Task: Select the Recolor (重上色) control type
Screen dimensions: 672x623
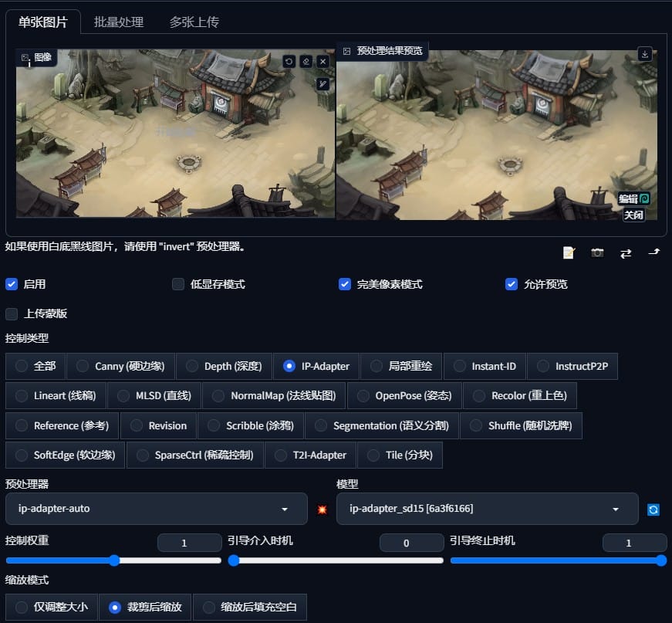Action: pyautogui.click(x=520, y=396)
